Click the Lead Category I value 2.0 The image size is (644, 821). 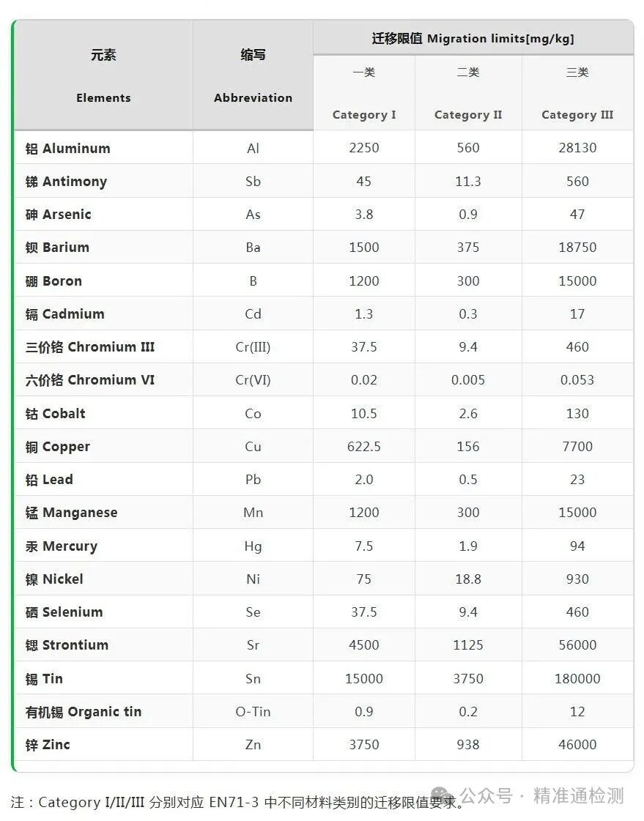[364, 479]
